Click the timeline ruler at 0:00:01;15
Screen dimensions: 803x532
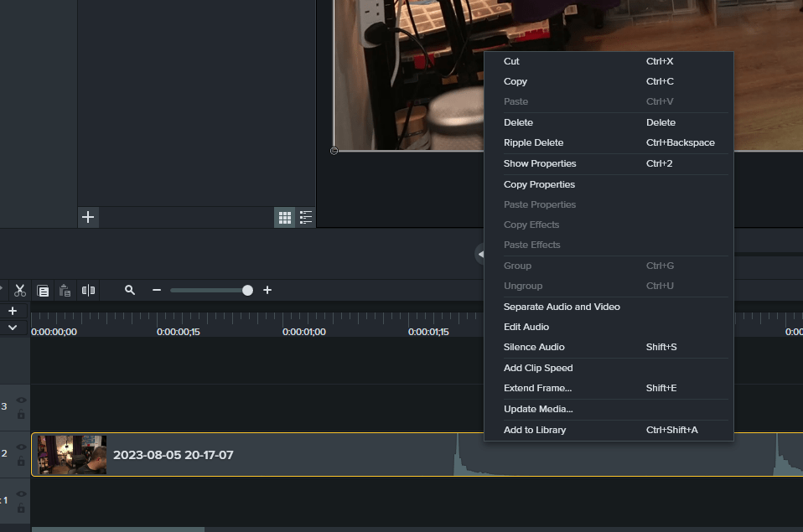428,332
